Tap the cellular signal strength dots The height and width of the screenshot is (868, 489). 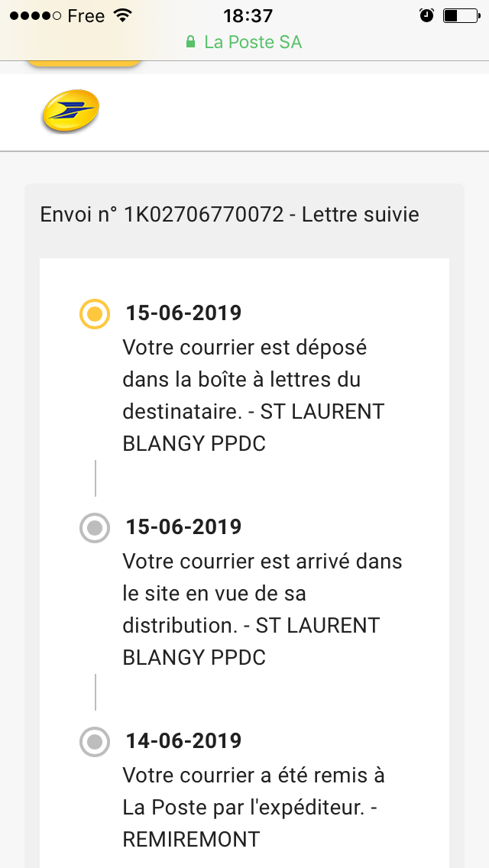pyautogui.click(x=35, y=16)
